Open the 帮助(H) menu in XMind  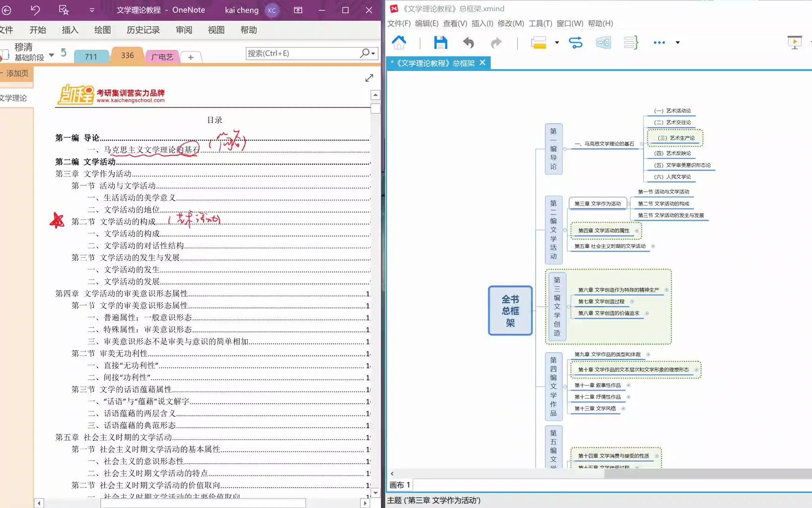[x=600, y=24]
